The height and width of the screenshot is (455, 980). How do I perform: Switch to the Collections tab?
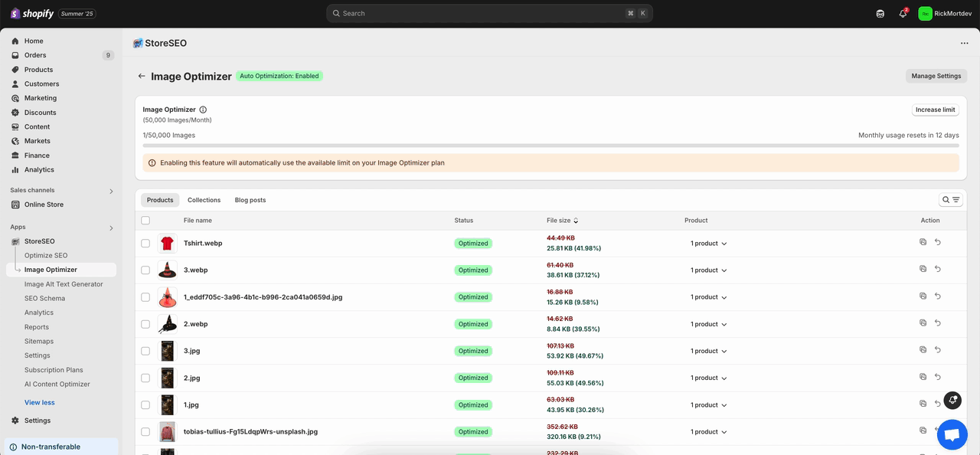tap(204, 200)
